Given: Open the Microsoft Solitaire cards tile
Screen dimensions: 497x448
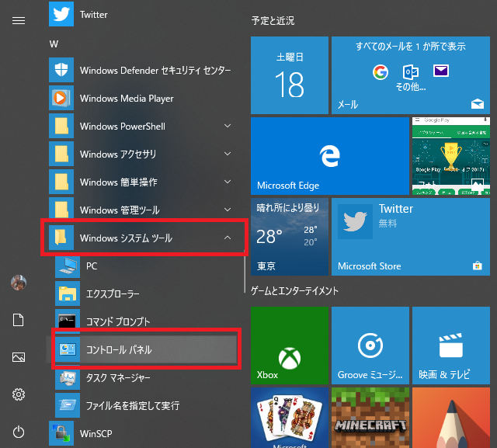Looking at the screenshot, I should coord(290,418).
